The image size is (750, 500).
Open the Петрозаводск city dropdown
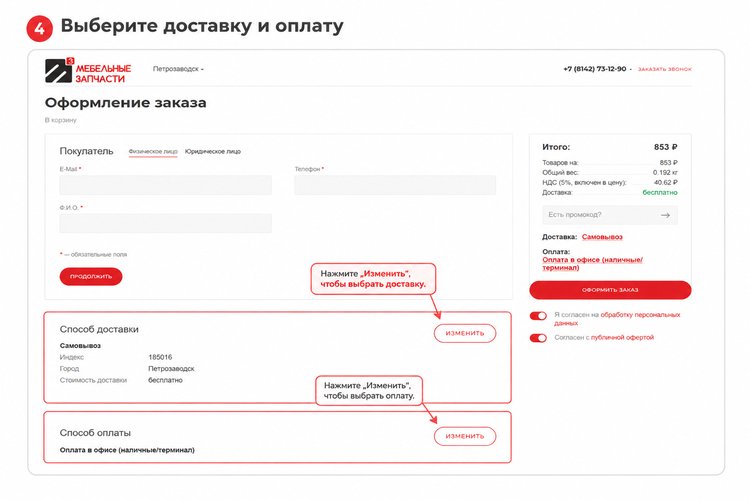(178, 69)
